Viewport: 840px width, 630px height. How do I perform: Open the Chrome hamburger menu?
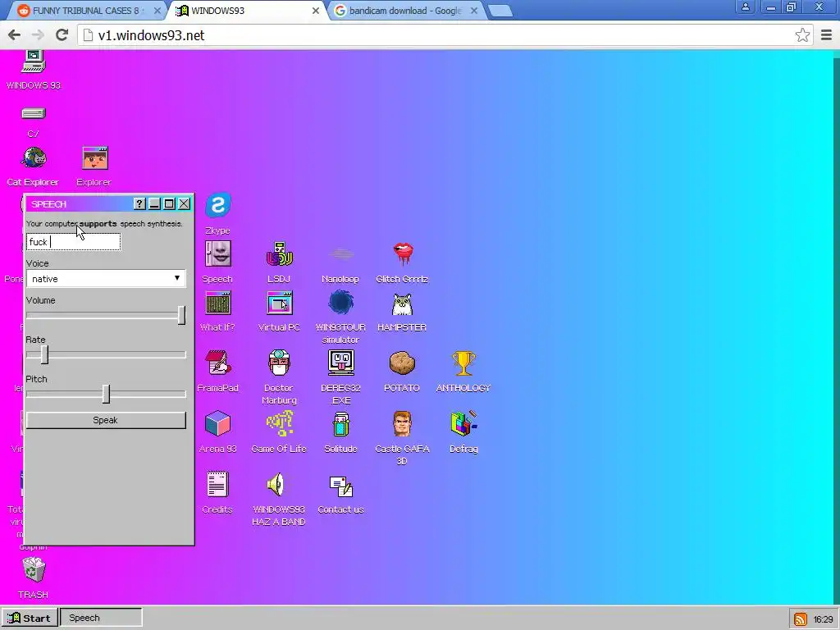coord(826,35)
